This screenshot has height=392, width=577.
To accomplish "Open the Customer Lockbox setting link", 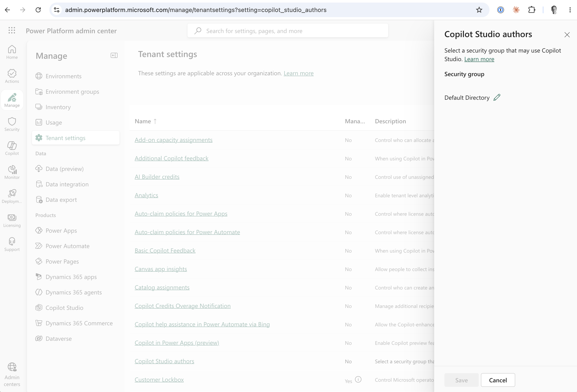I will [x=159, y=380].
